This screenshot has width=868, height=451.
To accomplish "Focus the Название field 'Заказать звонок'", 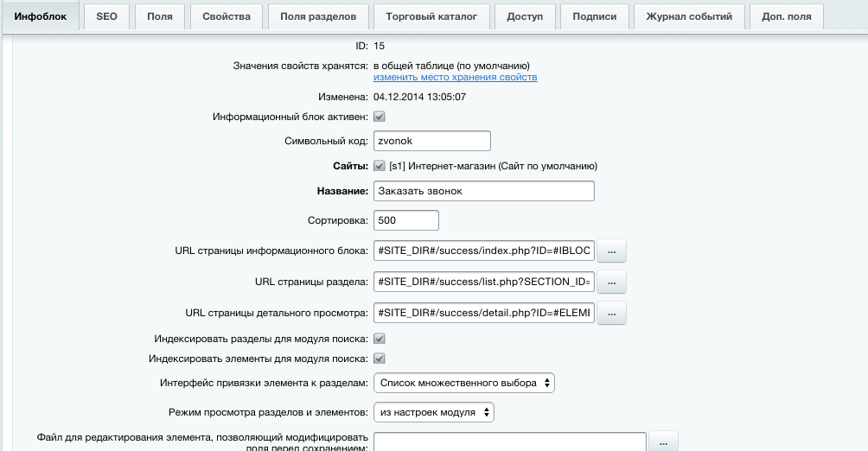I will [483, 191].
